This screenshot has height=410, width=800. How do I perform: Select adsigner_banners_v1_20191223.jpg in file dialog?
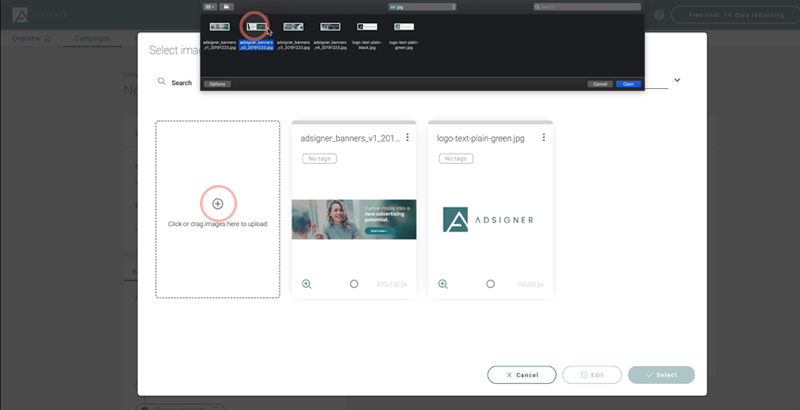point(219,35)
